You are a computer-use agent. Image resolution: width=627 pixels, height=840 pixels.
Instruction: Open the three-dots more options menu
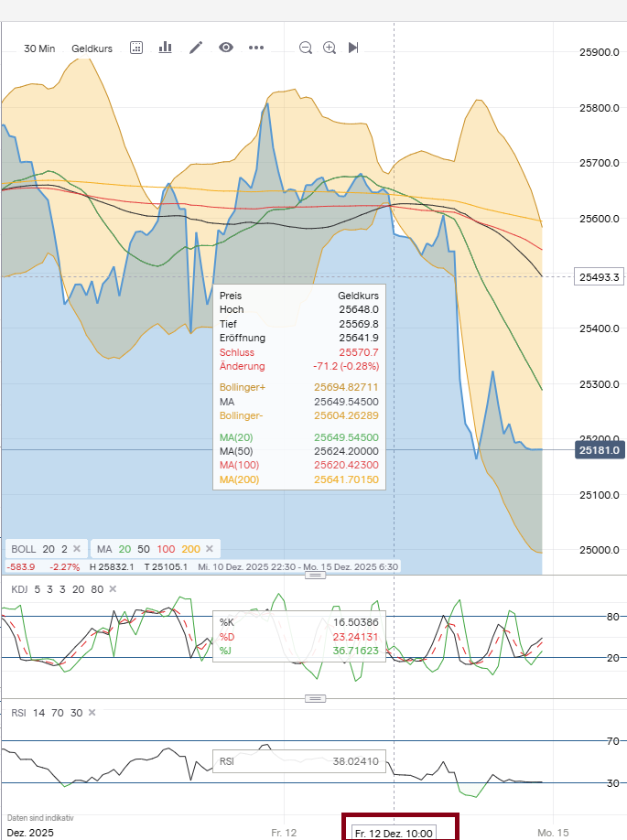(x=256, y=48)
